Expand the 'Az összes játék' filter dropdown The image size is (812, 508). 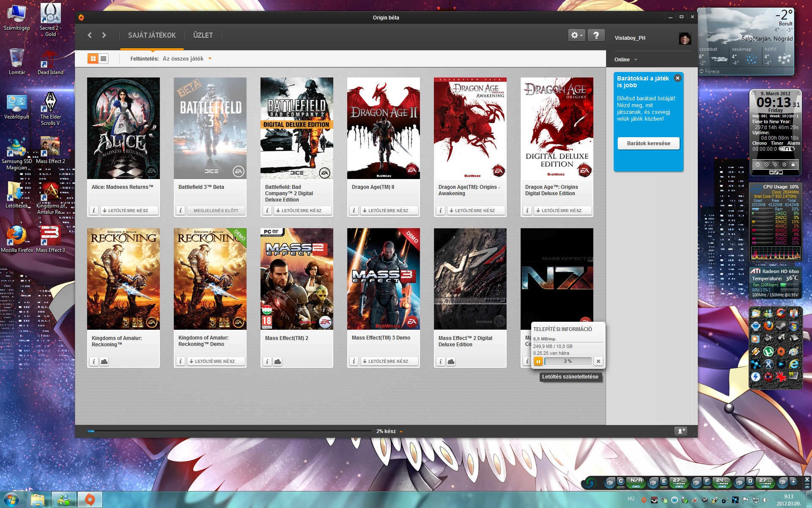187,58
